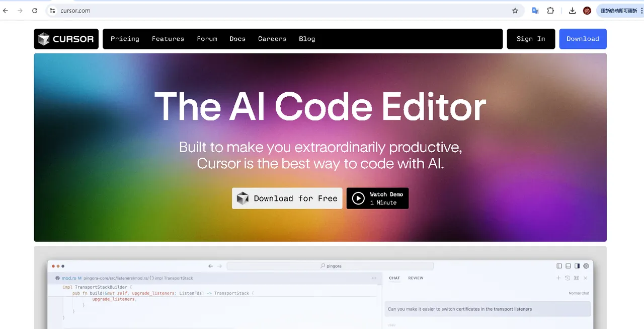The height and width of the screenshot is (329, 644).
Task: Open site information icon in address bar
Action: [52, 11]
